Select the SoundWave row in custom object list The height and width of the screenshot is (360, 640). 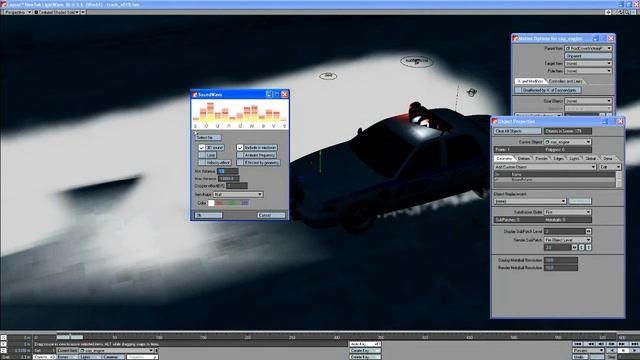click(x=554, y=180)
